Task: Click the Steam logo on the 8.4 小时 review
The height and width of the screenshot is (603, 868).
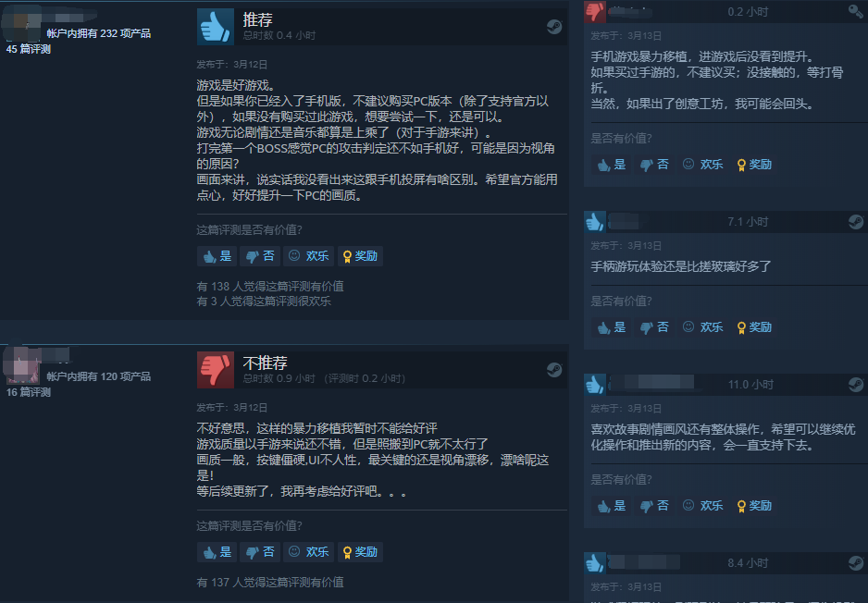Action: point(856,563)
